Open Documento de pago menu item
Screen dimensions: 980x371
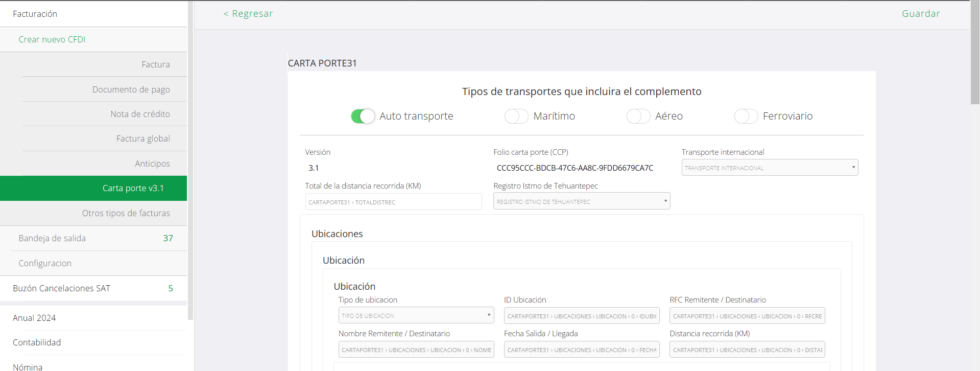tap(131, 89)
